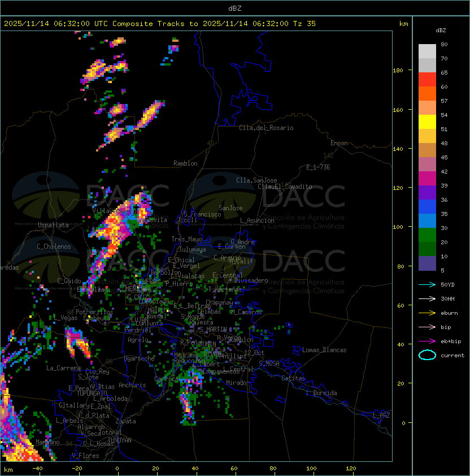Click the 'LUJAN' map label
This screenshot has width=470, height=476.
coord(140,321)
